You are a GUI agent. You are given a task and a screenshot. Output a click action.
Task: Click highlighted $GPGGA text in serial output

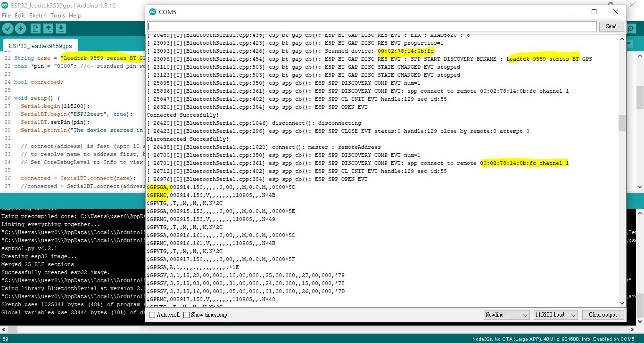tap(158, 187)
